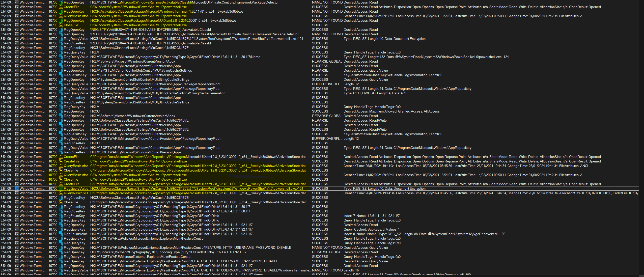Click detail 'Type: REG_DWORD, Length: 4, Data: 469'

375,93
